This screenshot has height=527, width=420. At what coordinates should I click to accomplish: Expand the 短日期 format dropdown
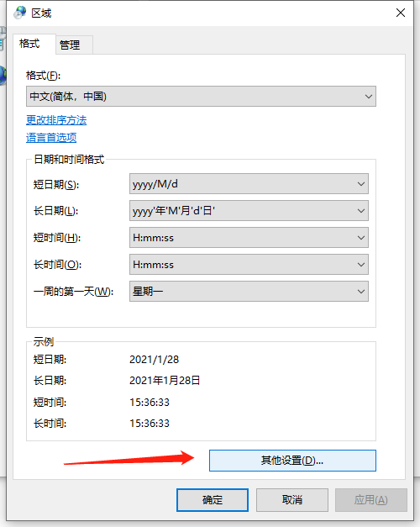[x=249, y=184]
